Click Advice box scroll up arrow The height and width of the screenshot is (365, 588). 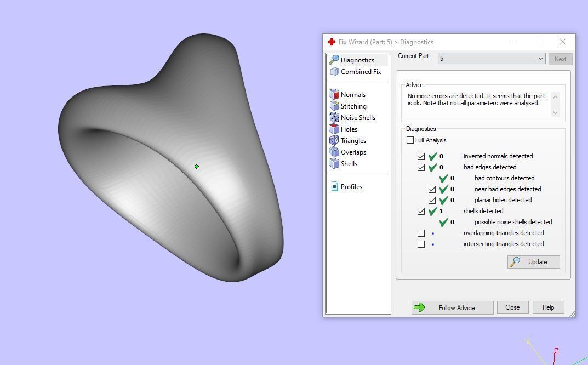click(x=555, y=97)
